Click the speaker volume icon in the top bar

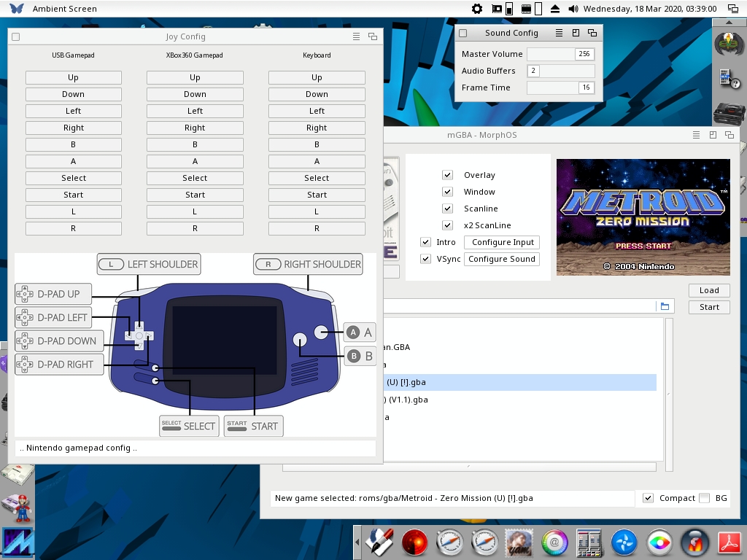coord(573,9)
